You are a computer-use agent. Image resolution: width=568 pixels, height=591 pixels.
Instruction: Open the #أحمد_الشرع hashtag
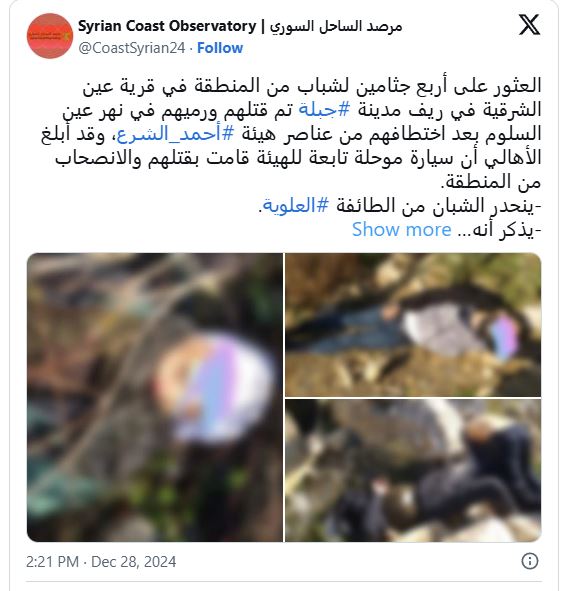click(175, 134)
